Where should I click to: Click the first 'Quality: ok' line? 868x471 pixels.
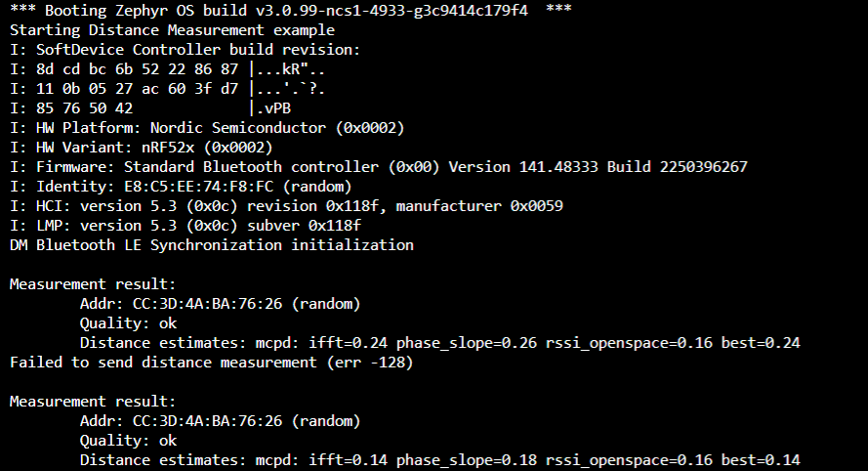(x=128, y=323)
